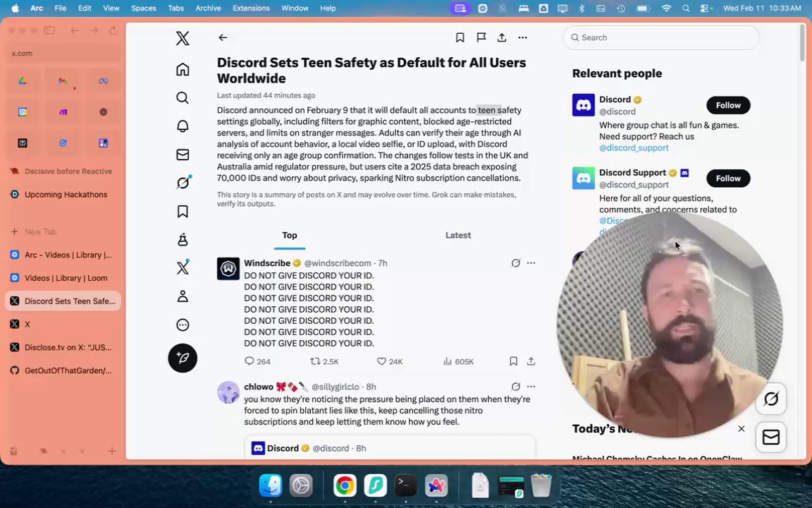Open More circle icon in sidebar
The width and height of the screenshot is (812, 508).
coord(183,325)
